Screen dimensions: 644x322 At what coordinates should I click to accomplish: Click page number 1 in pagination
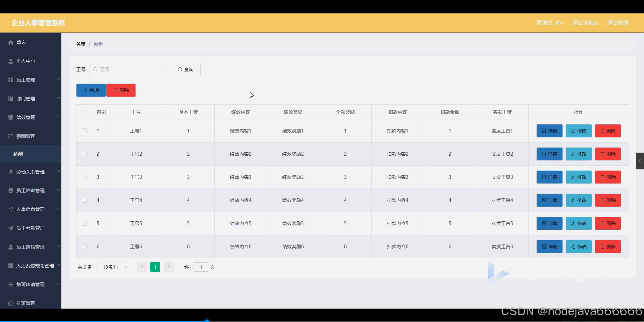(x=155, y=267)
